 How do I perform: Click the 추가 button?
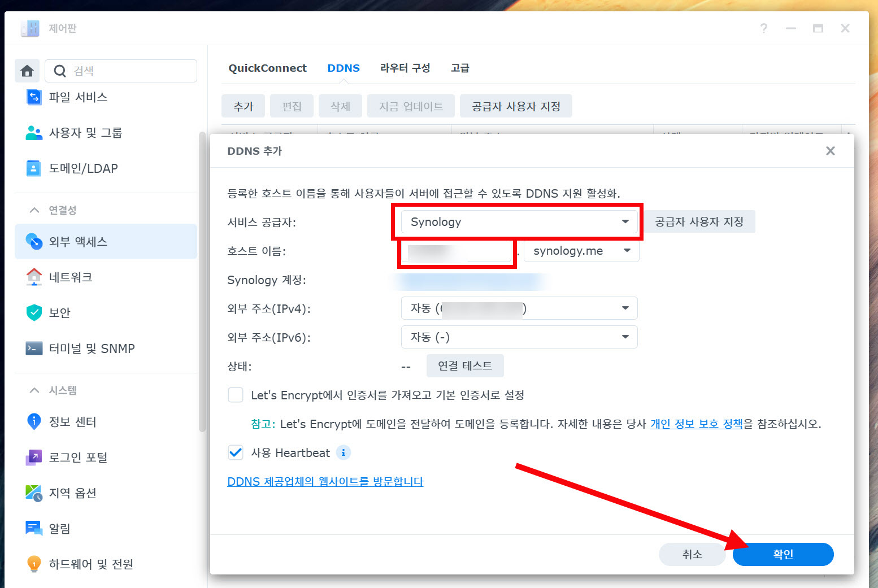coord(244,106)
